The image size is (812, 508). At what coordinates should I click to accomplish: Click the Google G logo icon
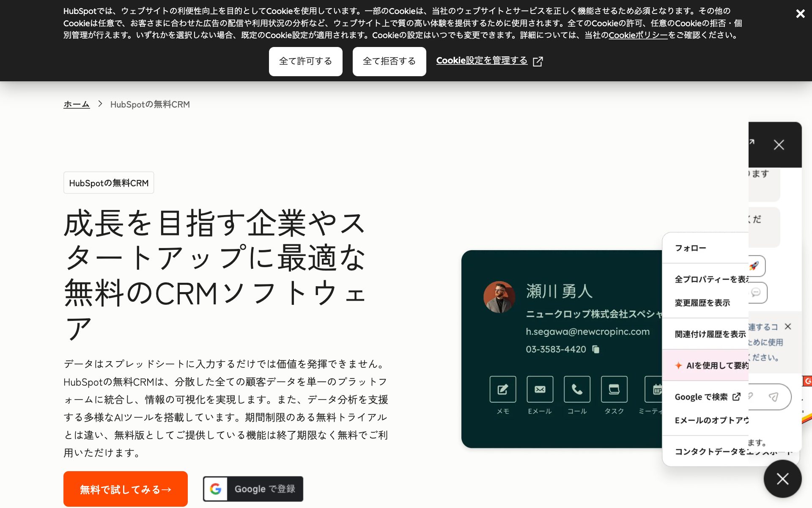coord(216,489)
